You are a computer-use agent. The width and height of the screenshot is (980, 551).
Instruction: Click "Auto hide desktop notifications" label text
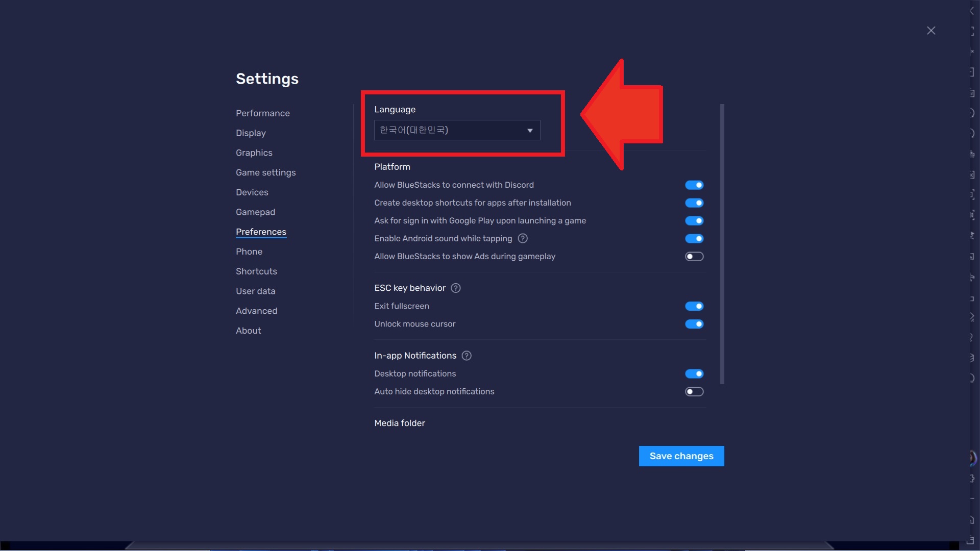pyautogui.click(x=434, y=392)
